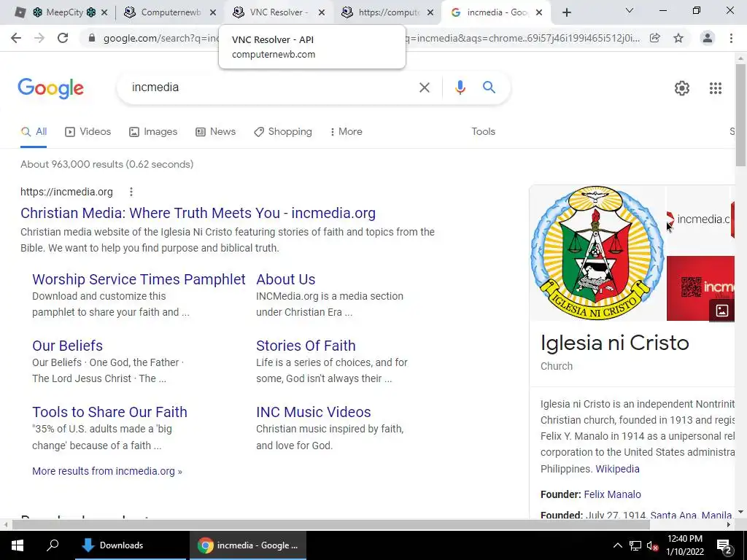Close the MeepCity tab
Viewport: 747px width, 560px height.
pos(104,12)
